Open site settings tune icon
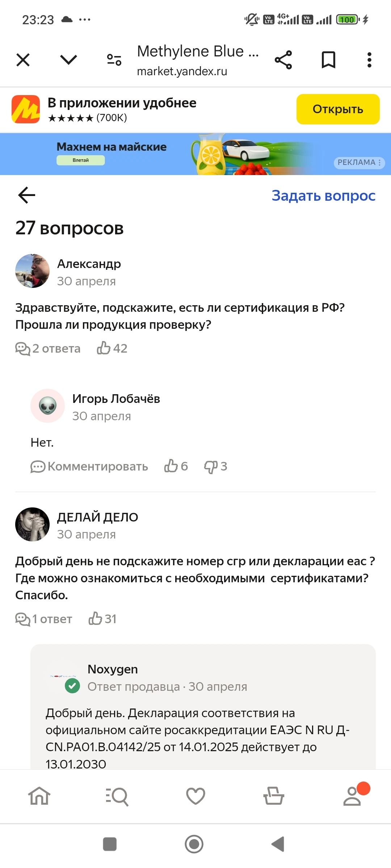 point(114,60)
